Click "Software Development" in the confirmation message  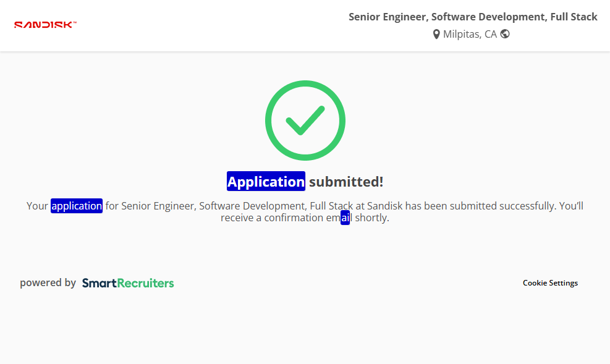click(x=252, y=206)
